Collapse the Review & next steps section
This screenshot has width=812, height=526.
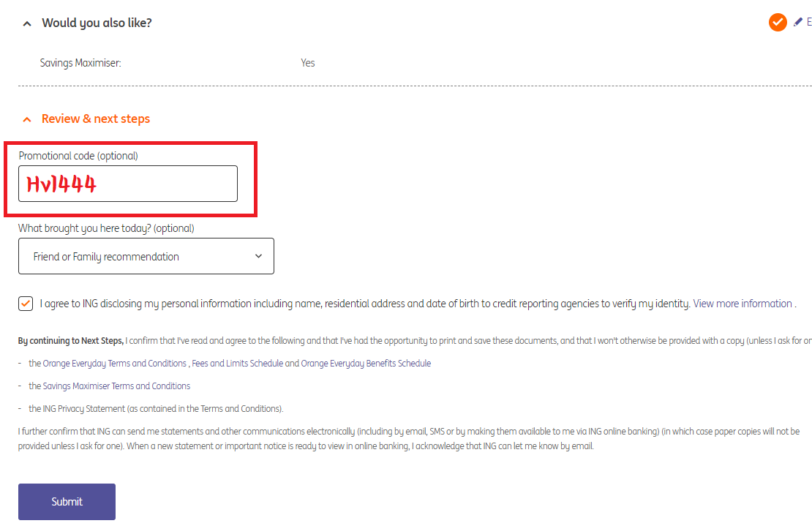coord(27,119)
